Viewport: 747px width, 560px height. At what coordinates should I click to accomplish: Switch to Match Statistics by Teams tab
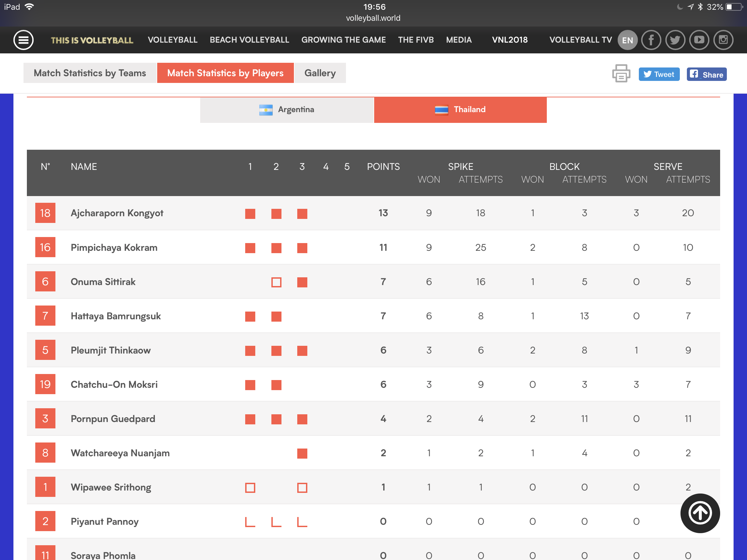tap(90, 73)
